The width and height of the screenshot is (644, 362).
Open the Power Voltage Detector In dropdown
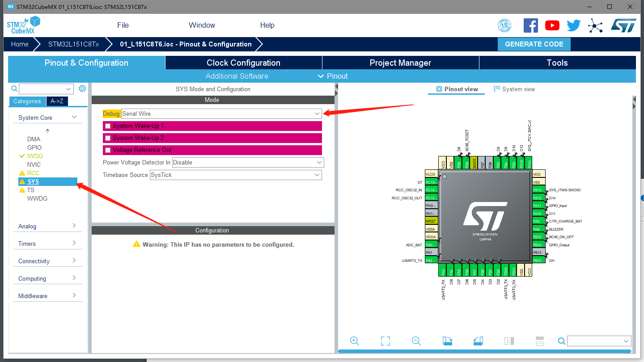pos(318,162)
